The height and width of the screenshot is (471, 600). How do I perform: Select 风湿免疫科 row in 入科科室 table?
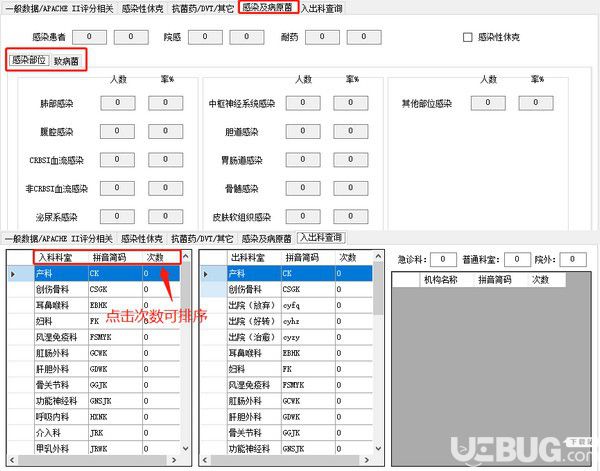pyautogui.click(x=94, y=337)
